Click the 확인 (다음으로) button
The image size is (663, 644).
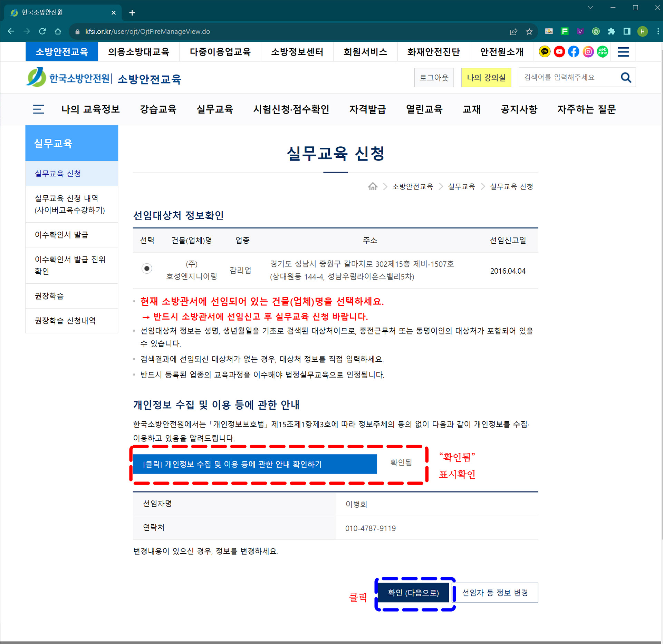click(413, 593)
